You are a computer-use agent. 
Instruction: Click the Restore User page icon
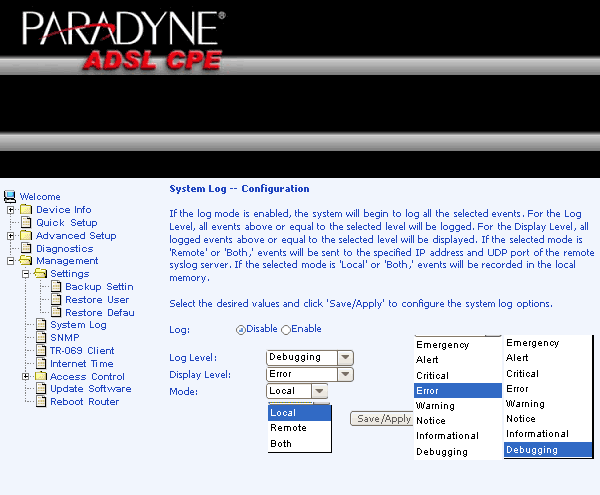coord(56,299)
